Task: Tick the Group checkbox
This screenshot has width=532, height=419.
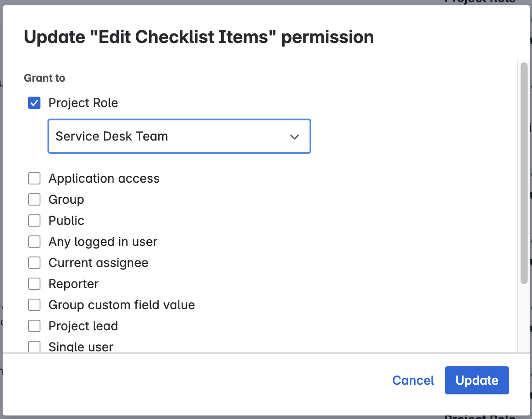Action: click(34, 200)
